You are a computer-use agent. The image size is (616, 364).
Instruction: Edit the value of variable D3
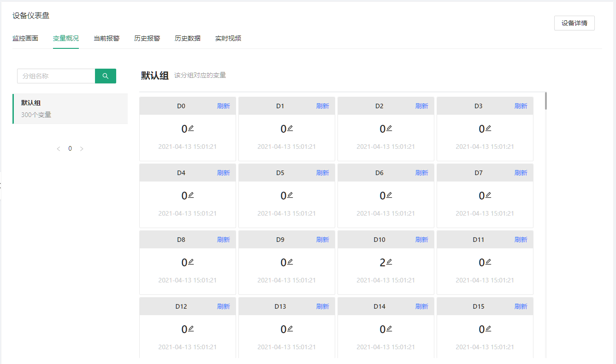click(x=488, y=128)
